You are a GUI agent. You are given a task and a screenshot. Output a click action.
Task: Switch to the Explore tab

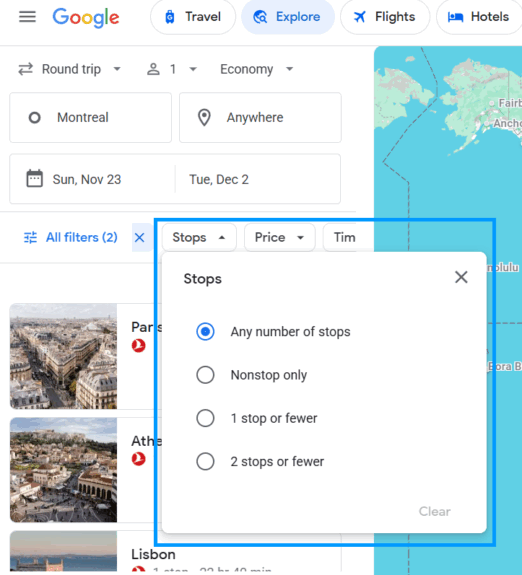point(288,17)
